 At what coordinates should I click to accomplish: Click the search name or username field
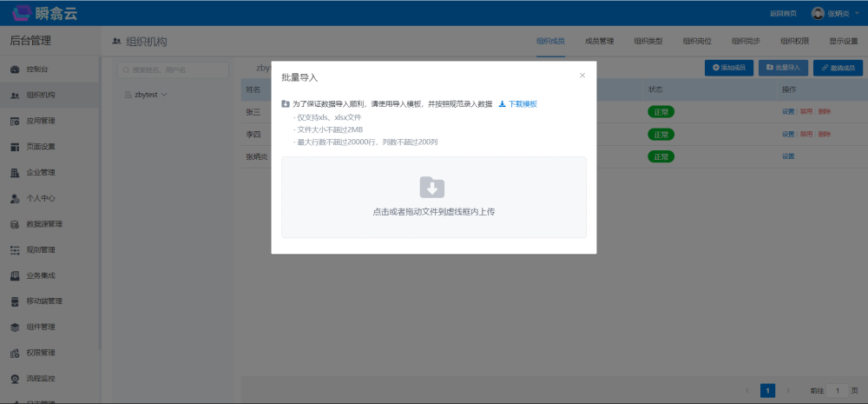[174, 70]
